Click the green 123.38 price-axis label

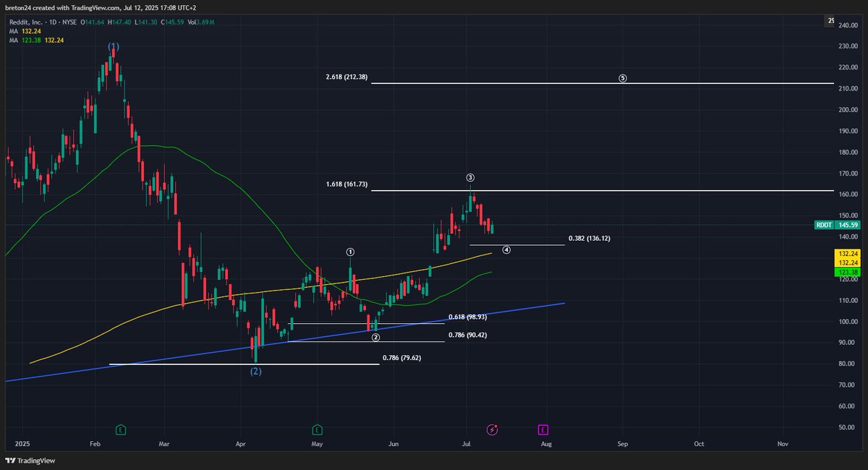coord(847,272)
